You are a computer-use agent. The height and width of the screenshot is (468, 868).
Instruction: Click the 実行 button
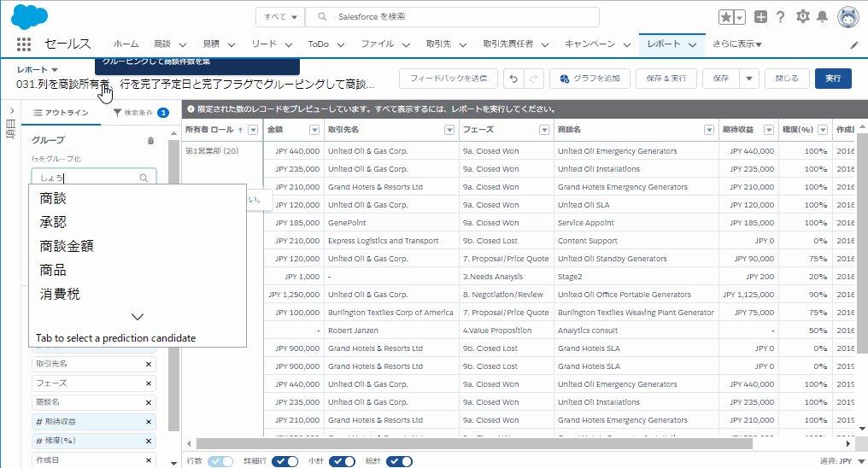[833, 79]
